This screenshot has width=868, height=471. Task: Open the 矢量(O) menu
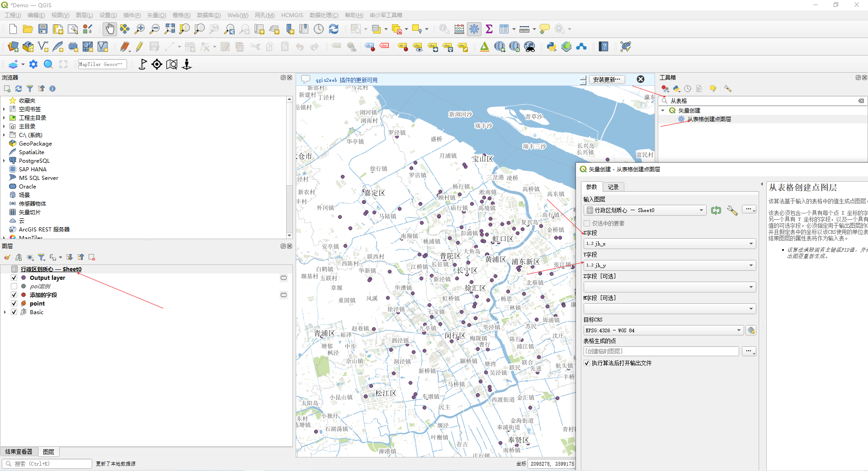point(156,15)
